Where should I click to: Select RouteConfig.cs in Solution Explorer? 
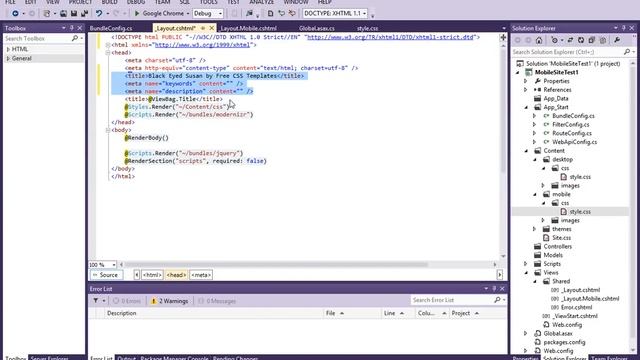571,133
